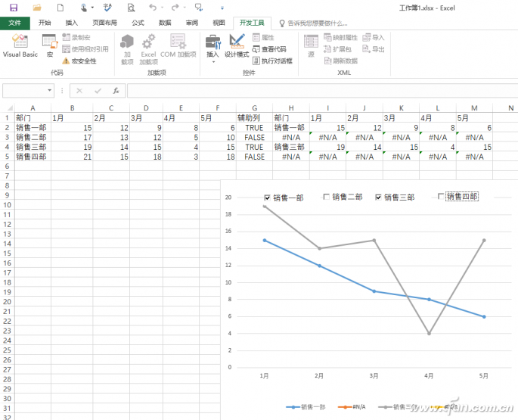This screenshot has width=518, height=420.
Task: Open control Properties
Action: tap(263, 37)
